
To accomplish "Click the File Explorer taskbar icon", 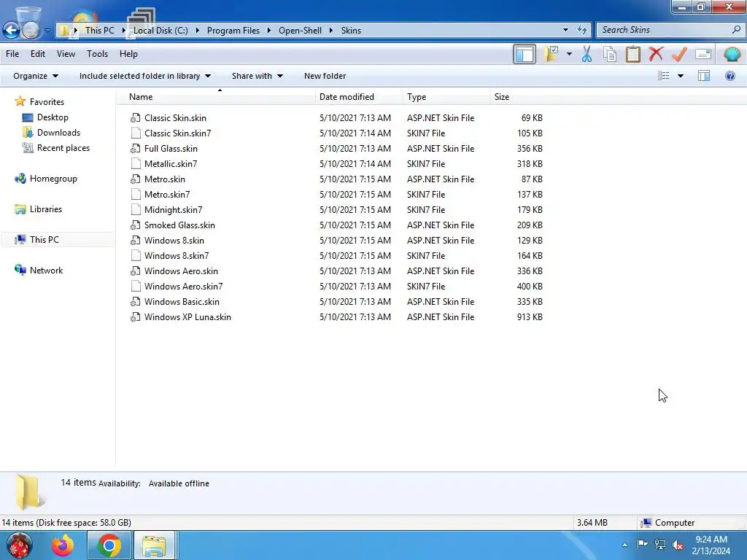I will click(x=155, y=545).
